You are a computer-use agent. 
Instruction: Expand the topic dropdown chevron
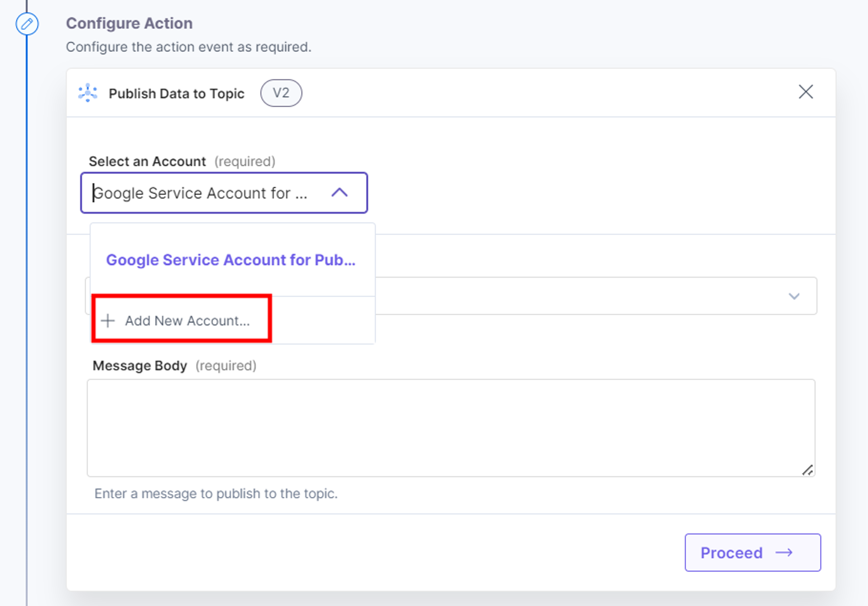click(x=794, y=296)
